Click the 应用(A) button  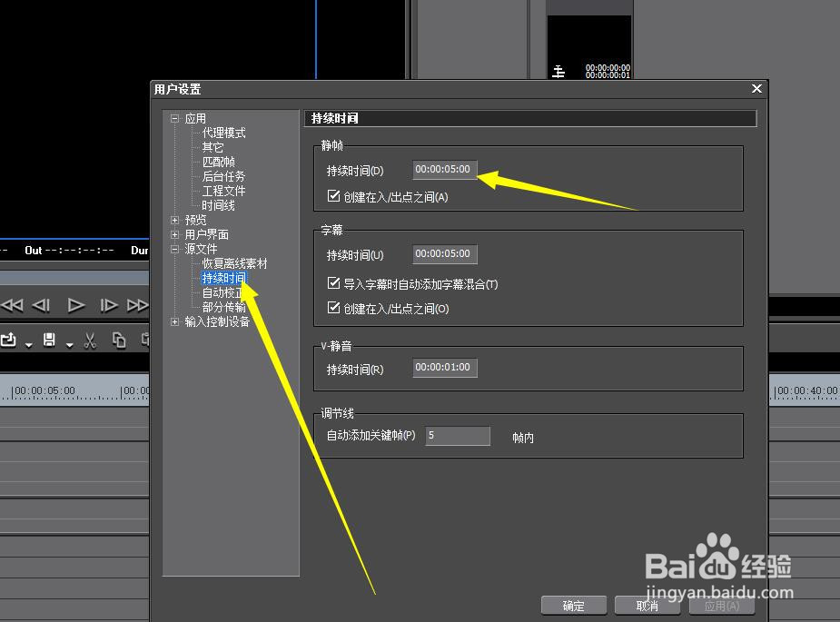(x=722, y=606)
